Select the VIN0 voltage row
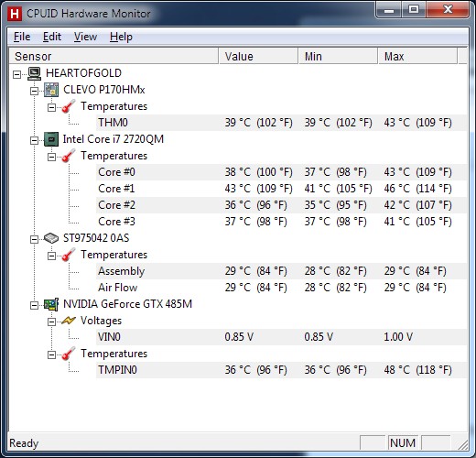Image resolution: width=476 pixels, height=458 pixels. (281, 337)
